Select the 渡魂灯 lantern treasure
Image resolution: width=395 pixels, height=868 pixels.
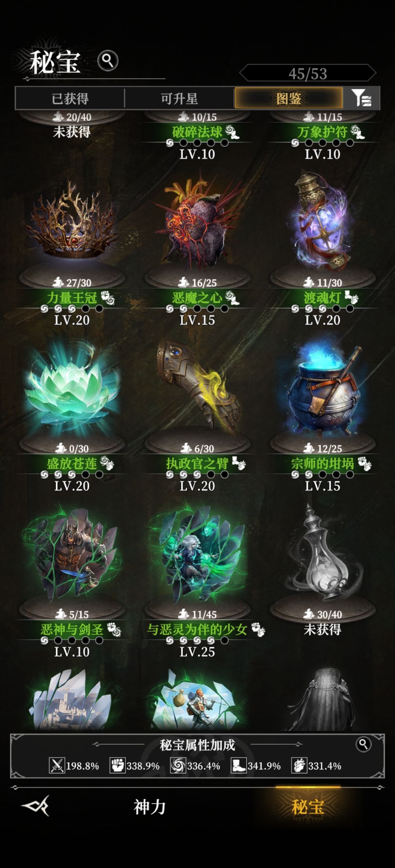(323, 221)
